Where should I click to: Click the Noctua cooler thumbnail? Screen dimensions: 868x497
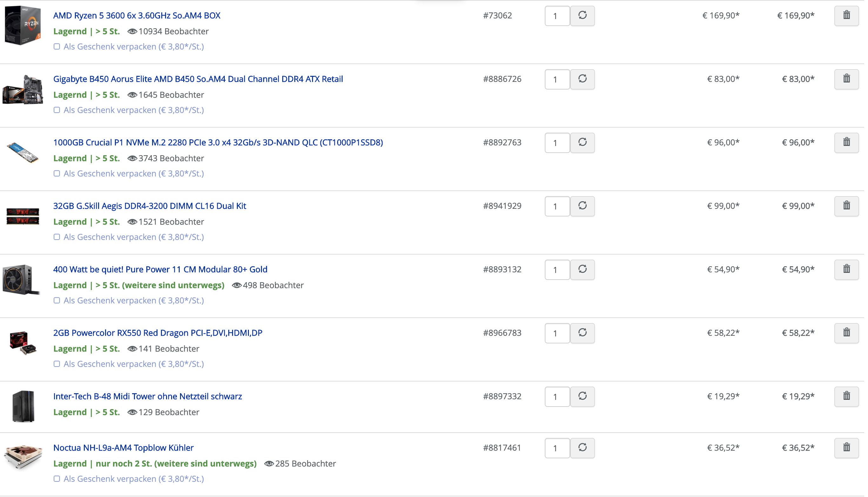pos(23,457)
